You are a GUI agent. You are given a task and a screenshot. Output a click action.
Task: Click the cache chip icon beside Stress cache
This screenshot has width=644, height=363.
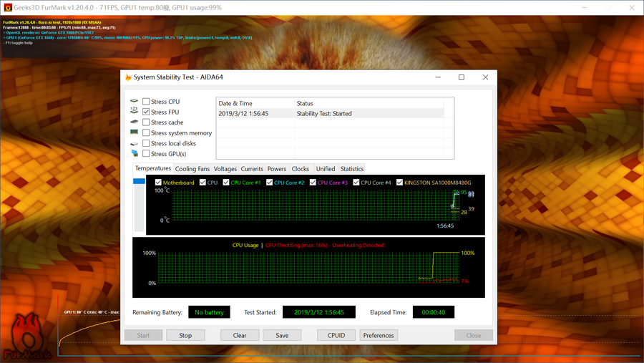[134, 122]
